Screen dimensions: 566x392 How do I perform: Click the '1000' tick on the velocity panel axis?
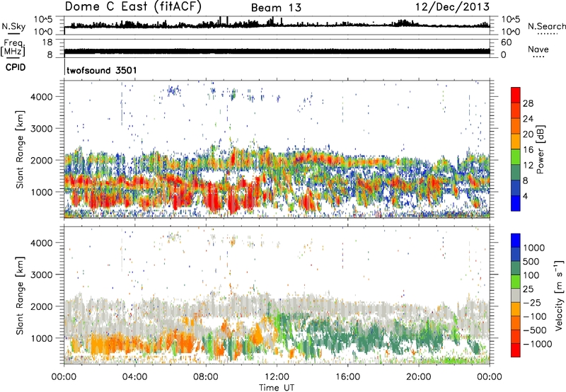[x=42, y=338]
